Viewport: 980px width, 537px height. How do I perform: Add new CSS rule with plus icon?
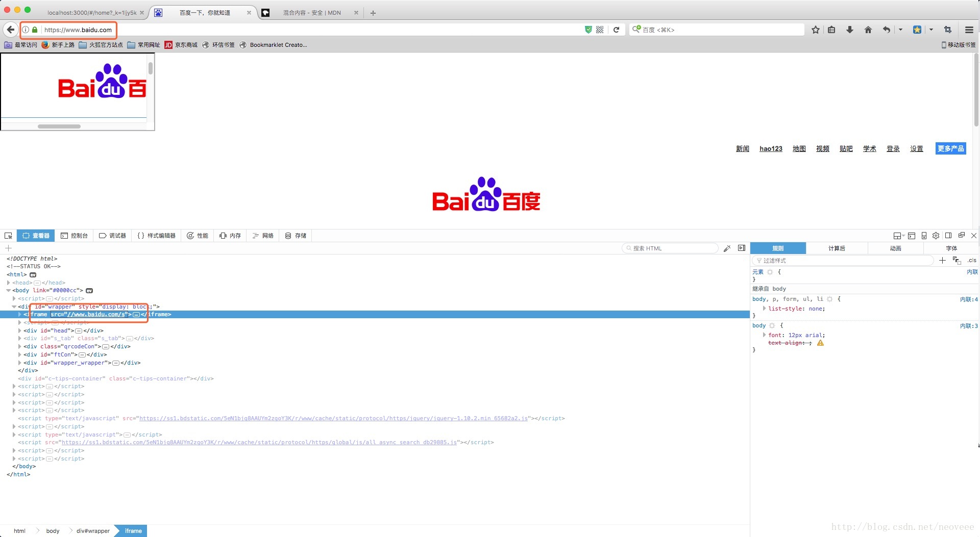(942, 261)
